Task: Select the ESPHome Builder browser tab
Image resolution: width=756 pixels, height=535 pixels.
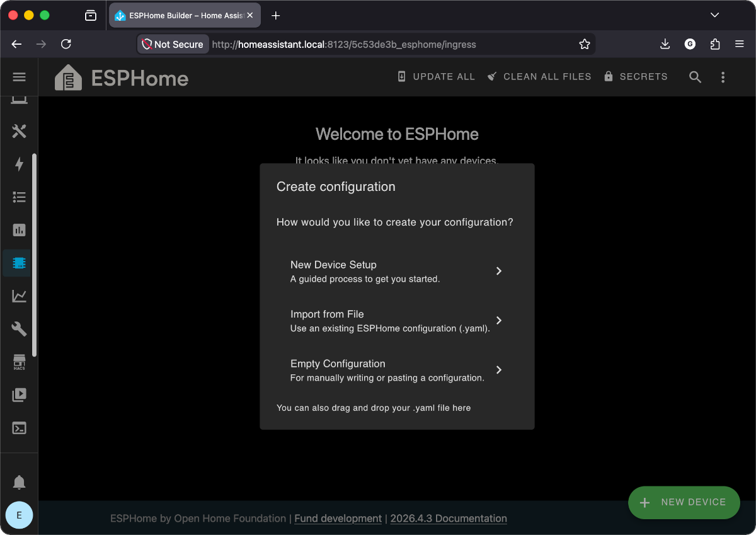Action: coord(185,16)
